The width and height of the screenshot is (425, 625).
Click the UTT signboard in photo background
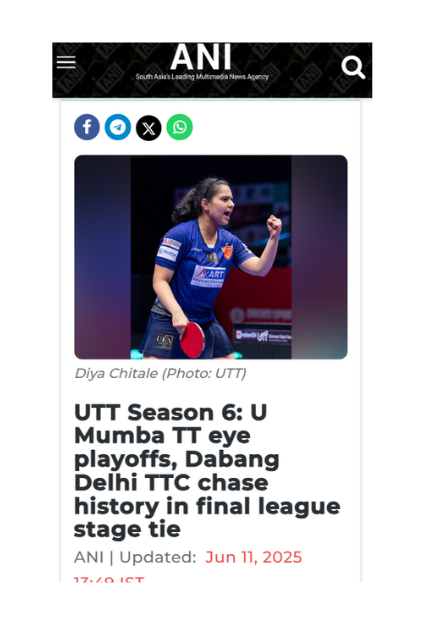(x=263, y=336)
